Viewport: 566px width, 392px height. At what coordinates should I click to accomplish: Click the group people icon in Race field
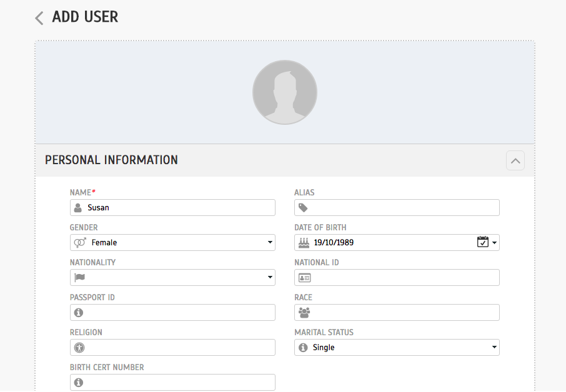[x=304, y=312]
